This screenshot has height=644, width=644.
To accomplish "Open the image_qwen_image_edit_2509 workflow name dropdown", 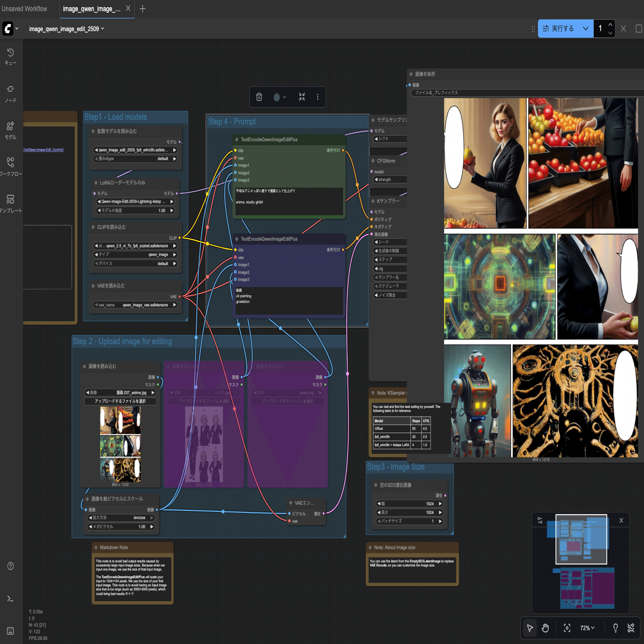I will coord(66,29).
